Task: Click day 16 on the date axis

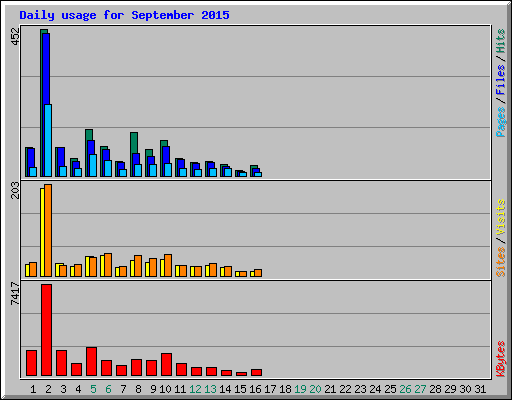Action: point(255,389)
